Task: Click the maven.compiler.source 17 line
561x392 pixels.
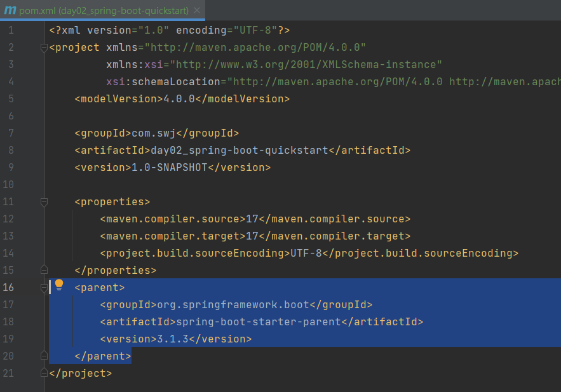Action: 255,219
